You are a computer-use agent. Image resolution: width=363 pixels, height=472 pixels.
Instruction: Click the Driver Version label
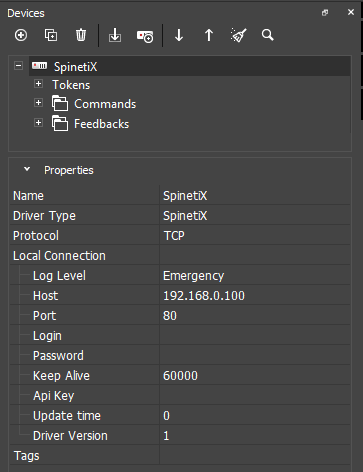(x=70, y=436)
